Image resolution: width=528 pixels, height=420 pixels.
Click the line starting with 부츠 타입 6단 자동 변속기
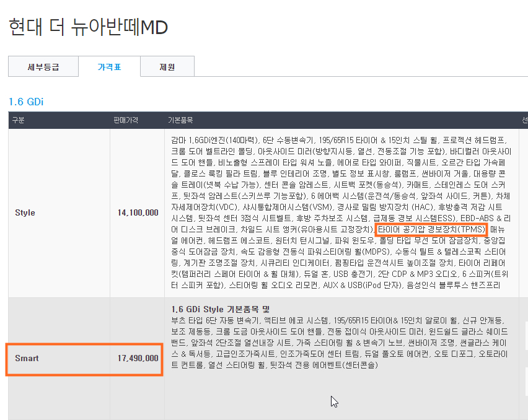337,320
